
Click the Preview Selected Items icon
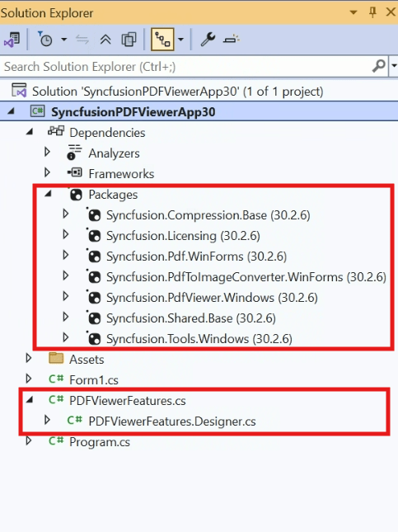pos(231,40)
